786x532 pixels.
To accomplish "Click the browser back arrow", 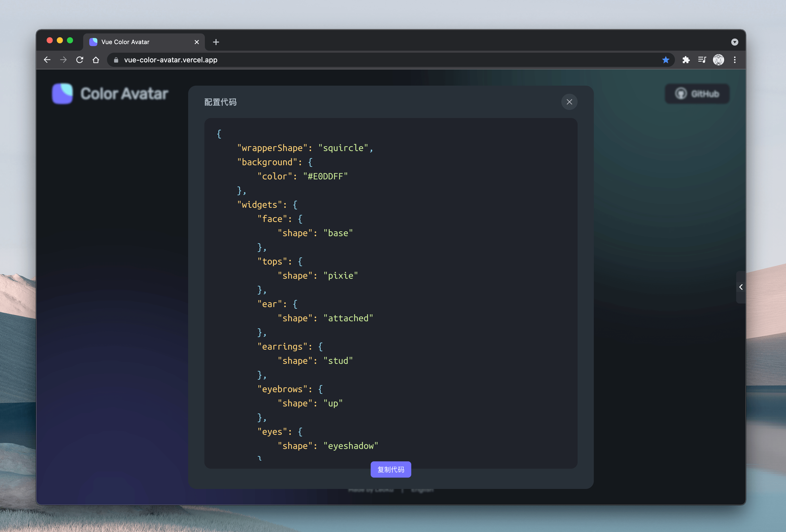I will [47, 60].
